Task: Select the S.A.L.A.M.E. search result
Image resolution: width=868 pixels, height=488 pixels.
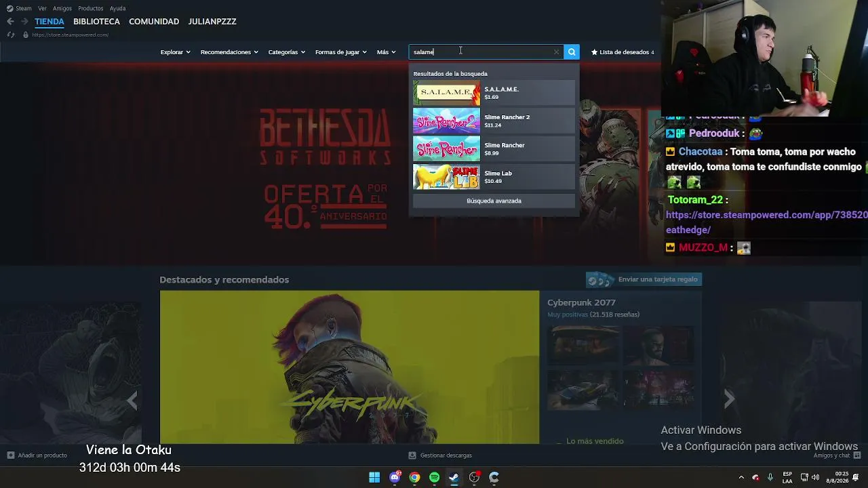Action: click(494, 93)
